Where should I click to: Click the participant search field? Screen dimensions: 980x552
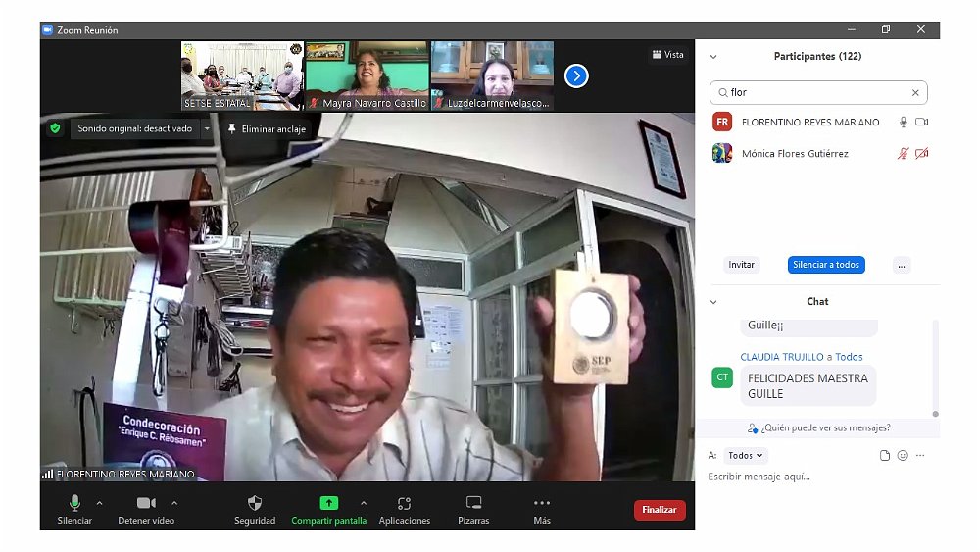(x=818, y=92)
